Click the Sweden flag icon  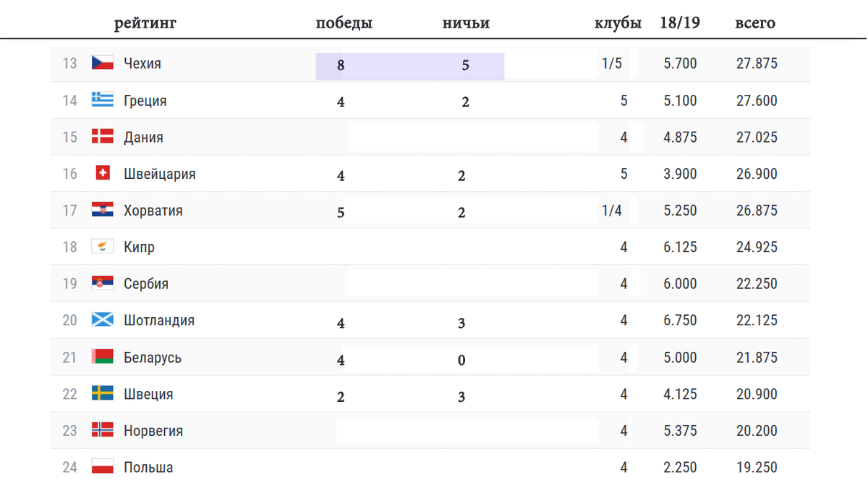pos(103,393)
